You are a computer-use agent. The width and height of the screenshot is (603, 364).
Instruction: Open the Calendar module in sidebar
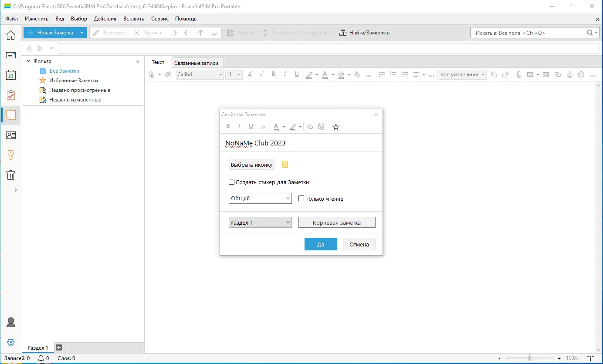pos(10,75)
